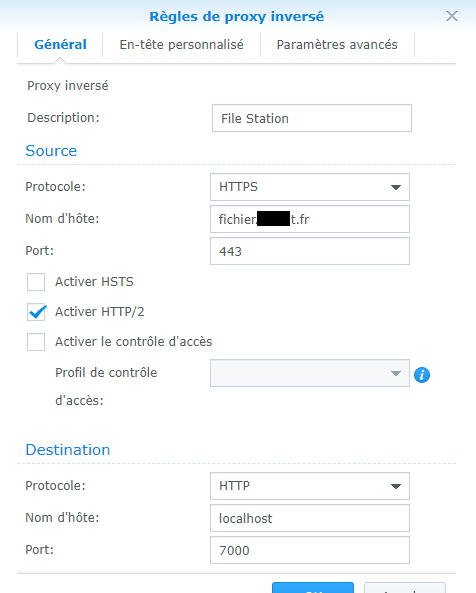This screenshot has height=593, width=476.
Task: Tick Activer le contrôle d'accès checkbox
Action: [x=36, y=342]
